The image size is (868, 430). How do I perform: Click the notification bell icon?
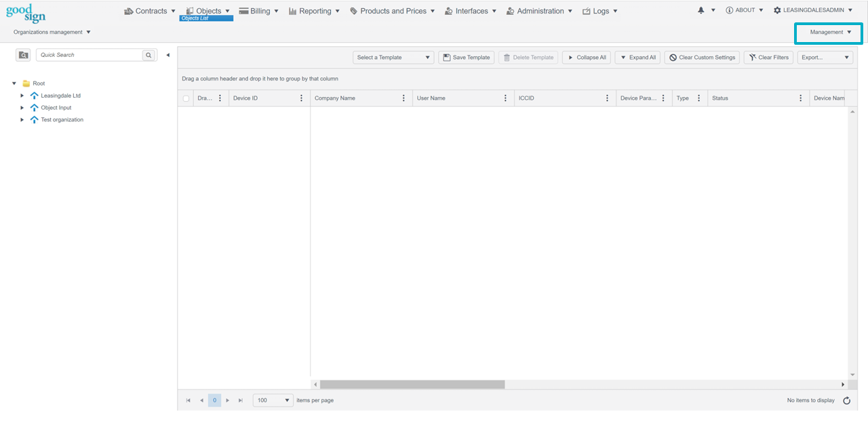coord(701,11)
